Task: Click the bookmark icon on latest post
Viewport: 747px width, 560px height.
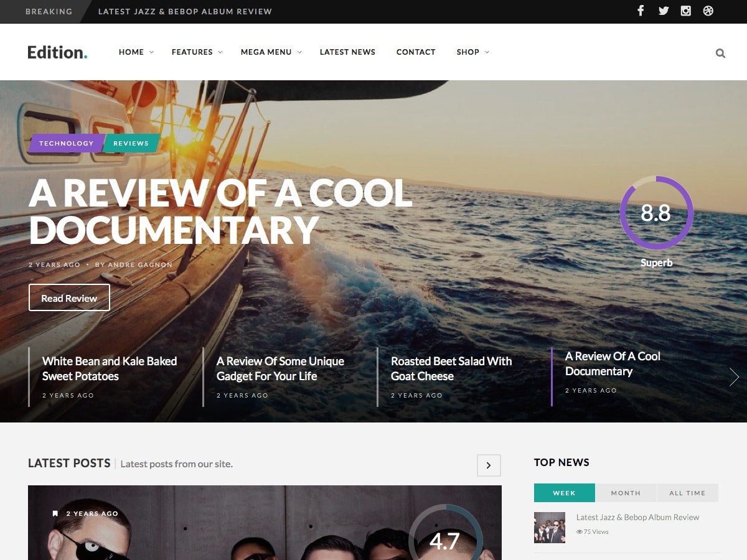Action: point(55,513)
